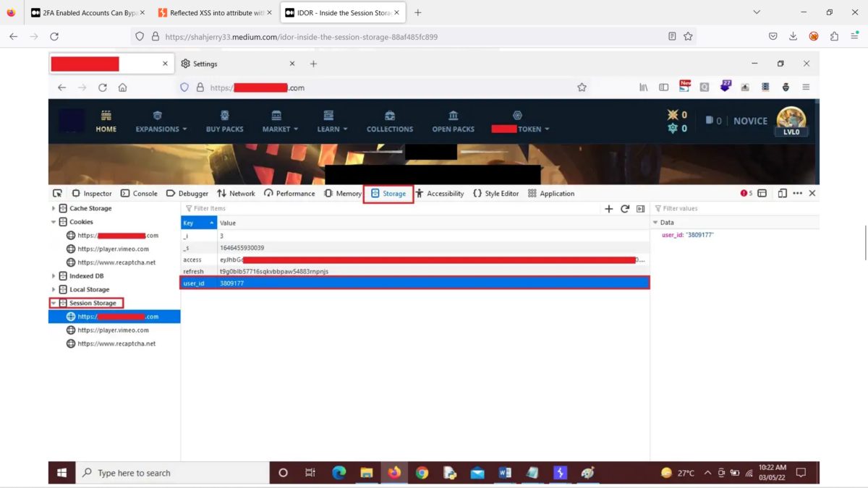Open devtools three-dot options menu
Viewport: 868px width, 488px height.
click(797, 193)
